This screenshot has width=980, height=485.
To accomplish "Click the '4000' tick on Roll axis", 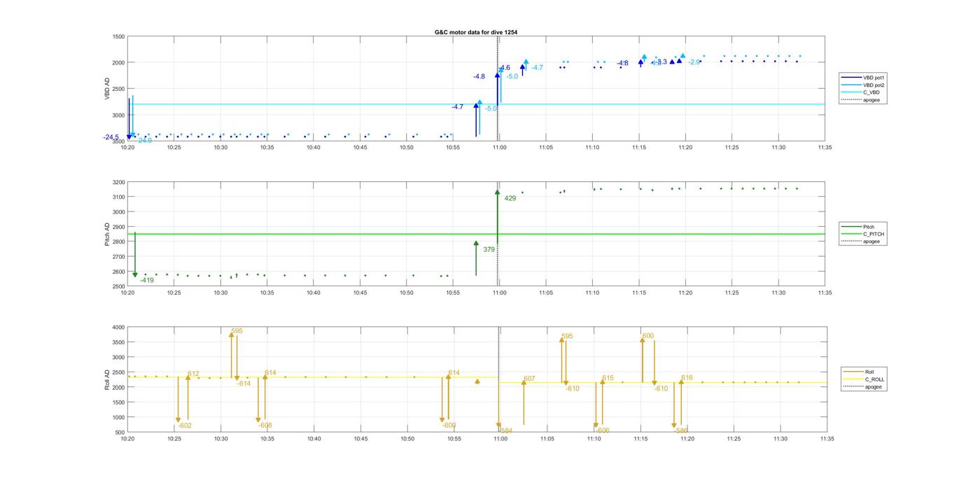I will point(118,328).
